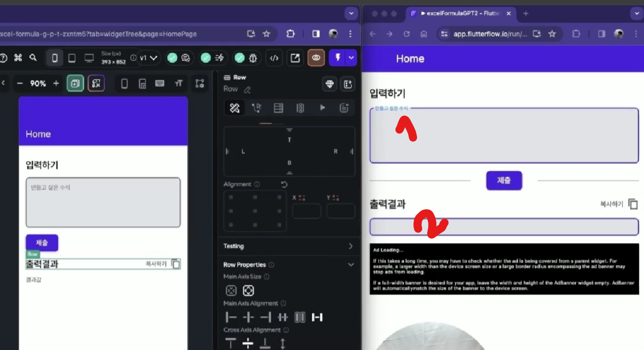This screenshot has width=644, height=350.
Task: Select the tablet canvas size
Action: pos(72,58)
